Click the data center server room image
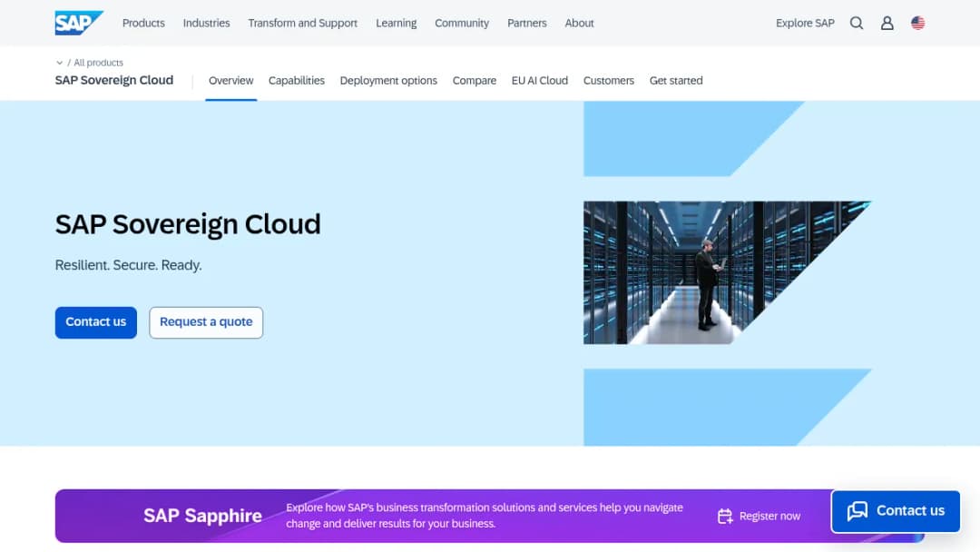This screenshot has height=552, width=980. (x=708, y=272)
